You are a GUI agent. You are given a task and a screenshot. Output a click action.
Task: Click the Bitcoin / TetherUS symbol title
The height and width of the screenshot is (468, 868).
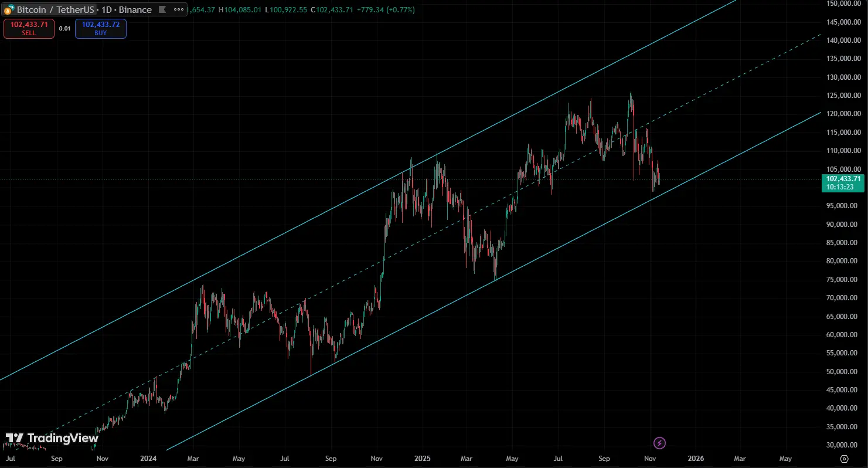tap(55, 10)
